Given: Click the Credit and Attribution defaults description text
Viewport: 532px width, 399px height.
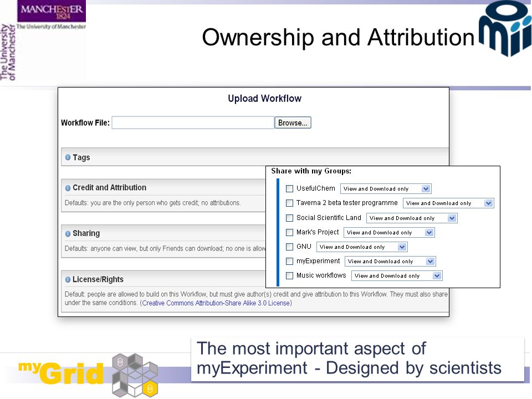Looking at the screenshot, I should pos(153,203).
